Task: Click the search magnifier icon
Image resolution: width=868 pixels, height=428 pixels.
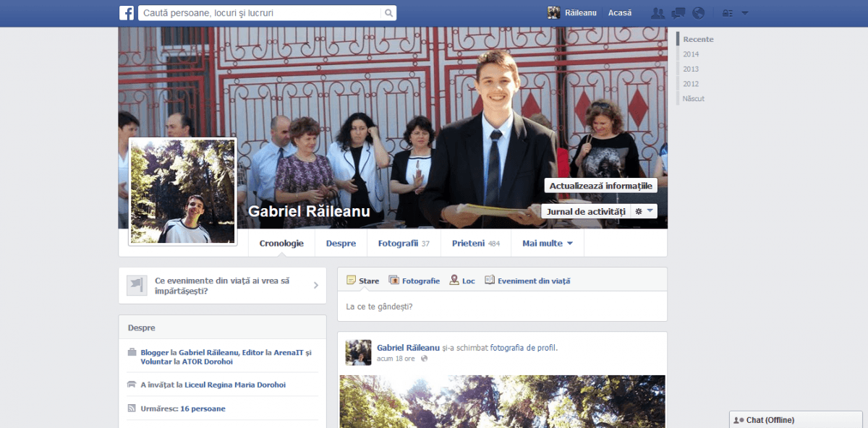Action: coord(388,13)
